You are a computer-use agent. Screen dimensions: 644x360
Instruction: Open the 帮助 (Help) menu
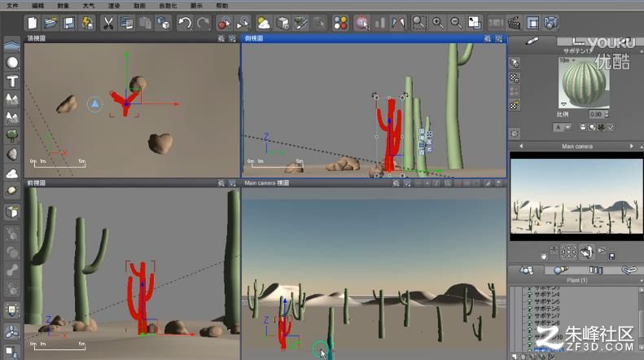click(x=221, y=6)
